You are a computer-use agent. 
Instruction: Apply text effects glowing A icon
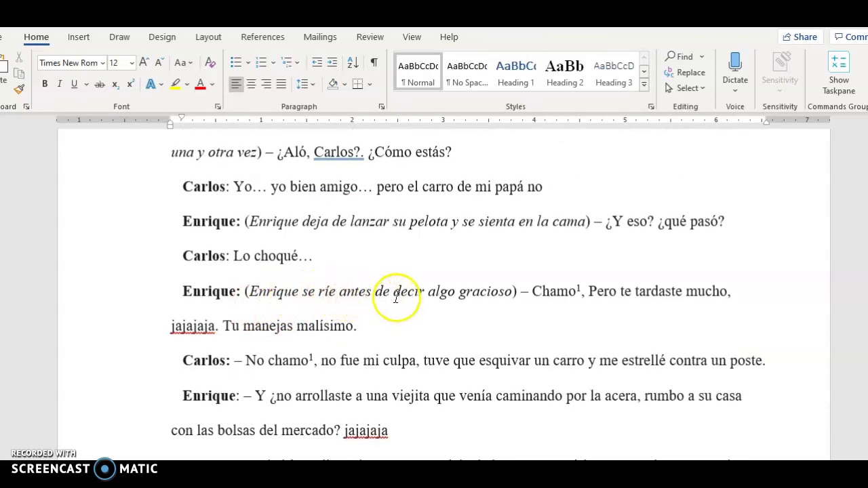(x=151, y=84)
